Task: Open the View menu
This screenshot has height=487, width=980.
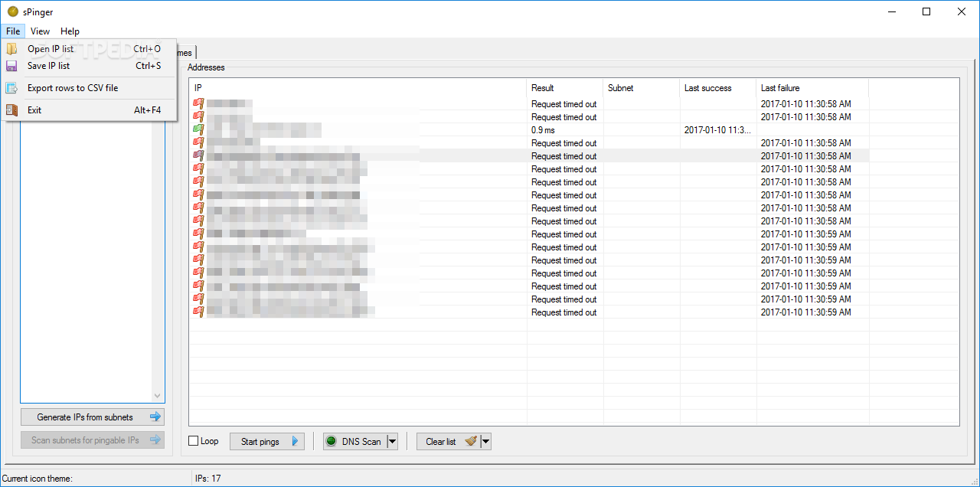Action: pyautogui.click(x=40, y=31)
